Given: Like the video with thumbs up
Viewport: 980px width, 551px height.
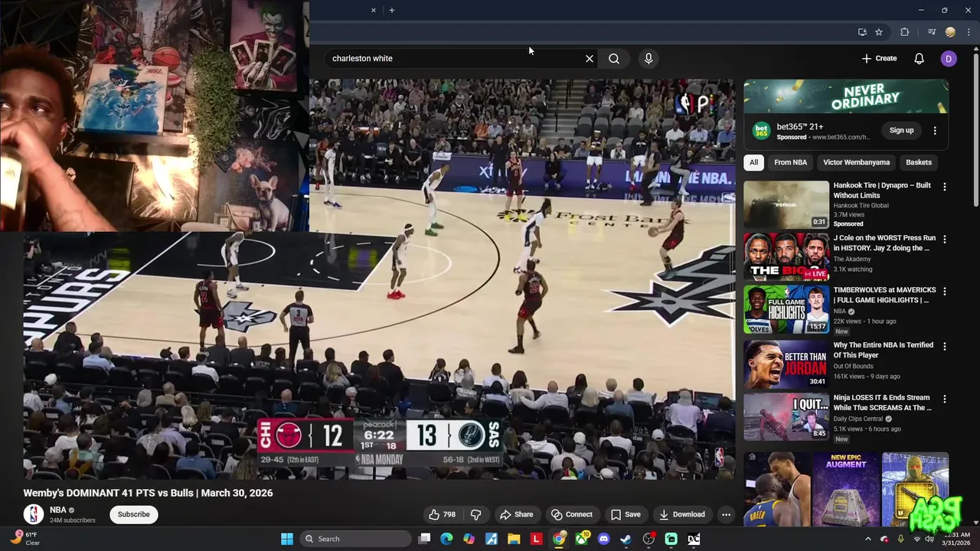Looking at the screenshot, I should (x=442, y=514).
